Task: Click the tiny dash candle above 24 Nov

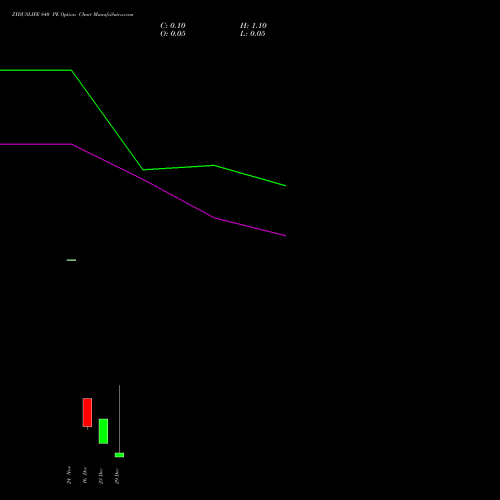Action: coord(71,260)
